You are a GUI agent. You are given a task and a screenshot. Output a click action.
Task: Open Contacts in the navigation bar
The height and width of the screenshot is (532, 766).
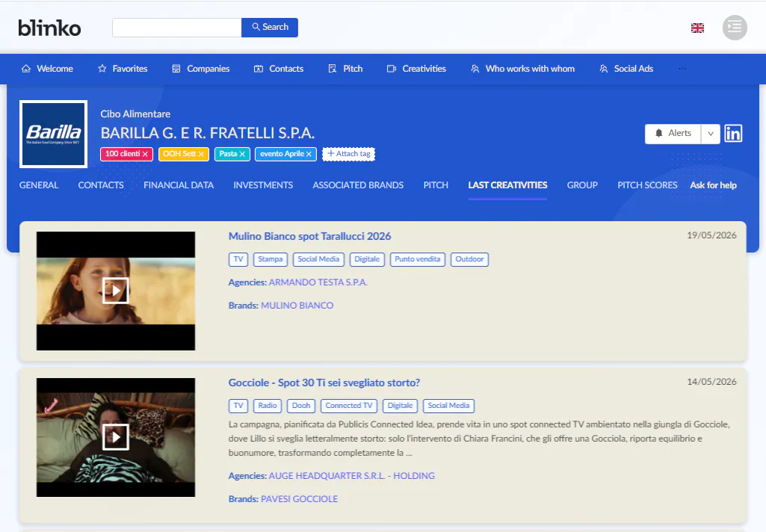coord(279,69)
